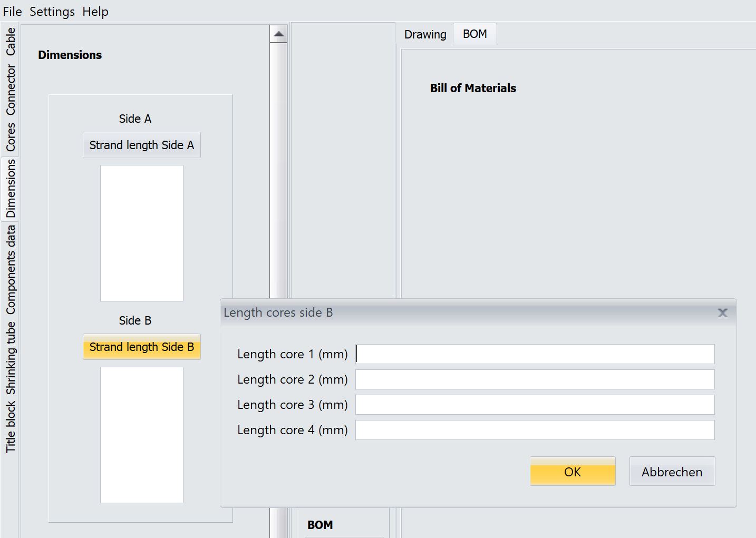Image resolution: width=756 pixels, height=538 pixels.
Task: Open the Components data side tab
Action: click(11, 270)
